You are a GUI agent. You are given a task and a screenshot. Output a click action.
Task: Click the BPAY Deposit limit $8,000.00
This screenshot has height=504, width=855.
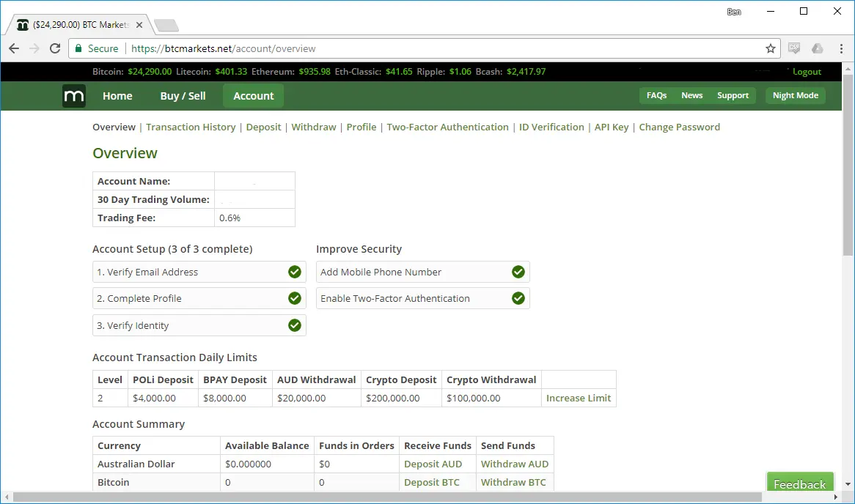(224, 399)
